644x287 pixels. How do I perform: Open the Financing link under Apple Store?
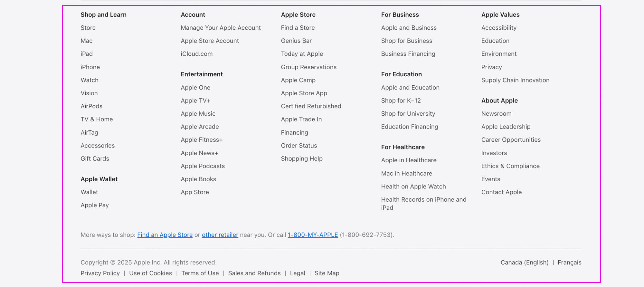click(x=294, y=132)
